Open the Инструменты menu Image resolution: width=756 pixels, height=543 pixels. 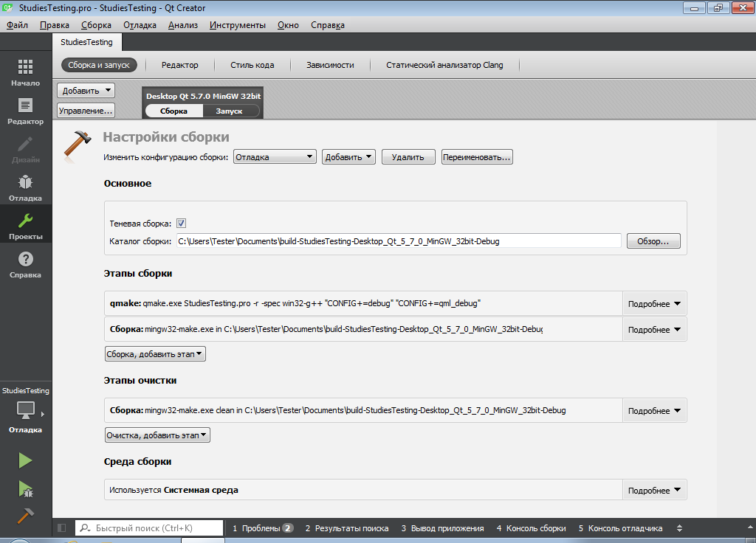(238, 25)
